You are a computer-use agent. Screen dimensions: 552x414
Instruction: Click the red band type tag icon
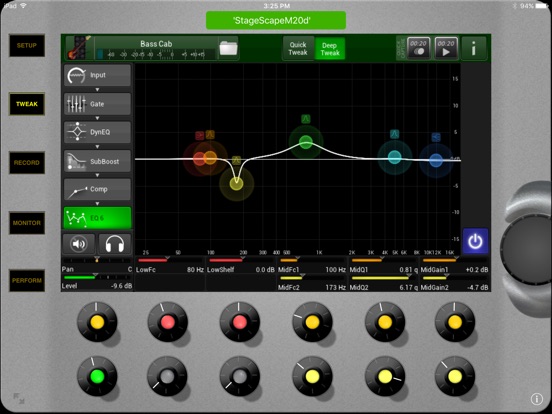coord(200,136)
